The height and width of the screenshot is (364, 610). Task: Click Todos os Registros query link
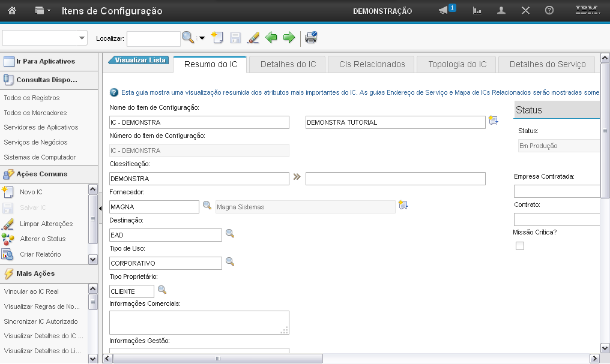coord(32,98)
